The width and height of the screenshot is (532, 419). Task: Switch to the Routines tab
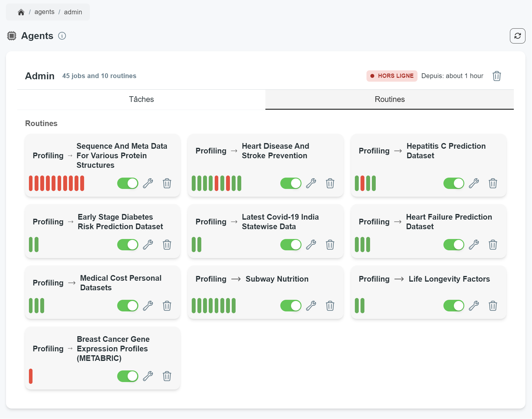(x=389, y=99)
